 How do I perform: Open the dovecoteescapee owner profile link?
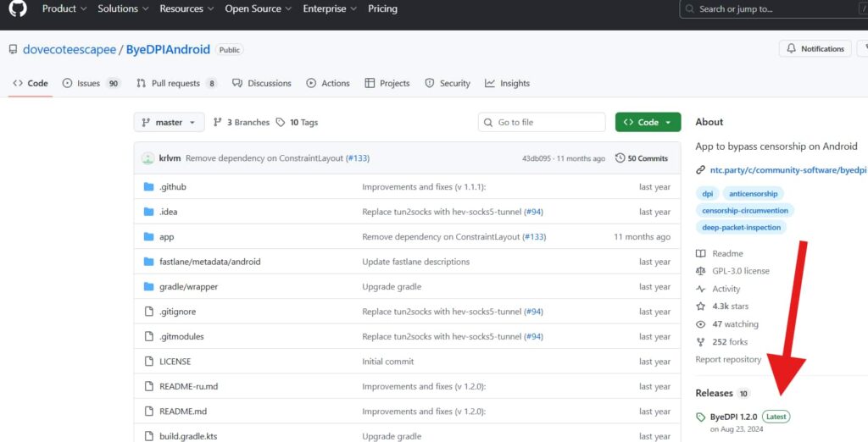(x=70, y=50)
